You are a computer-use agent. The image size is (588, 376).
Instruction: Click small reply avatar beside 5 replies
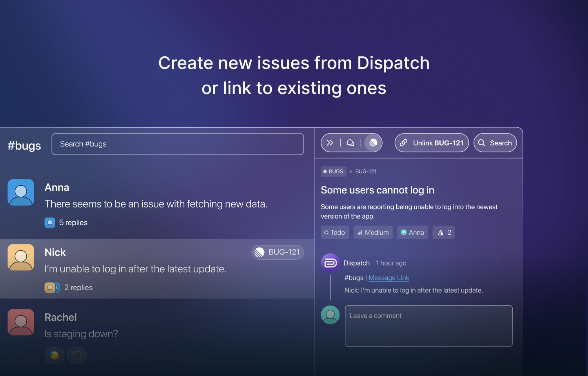50,223
